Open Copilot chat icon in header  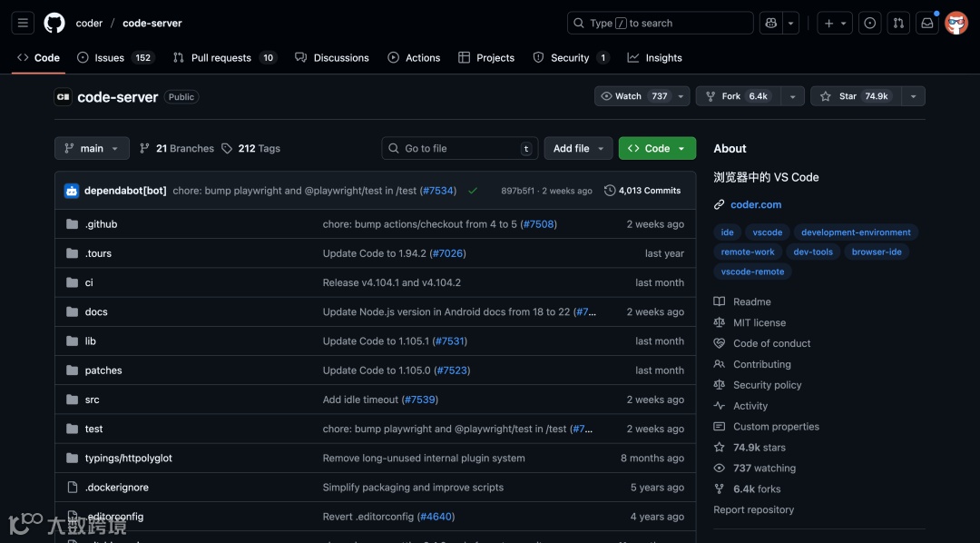(x=771, y=23)
